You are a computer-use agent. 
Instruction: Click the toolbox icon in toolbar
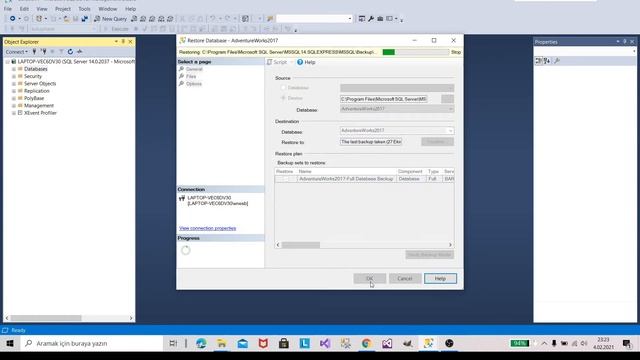(x=380, y=19)
